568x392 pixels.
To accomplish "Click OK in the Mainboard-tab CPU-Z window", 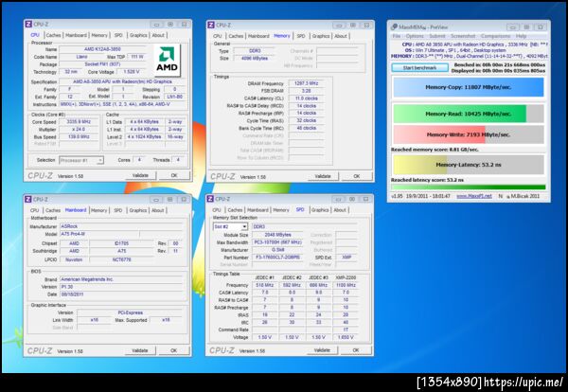I will tap(174, 350).
